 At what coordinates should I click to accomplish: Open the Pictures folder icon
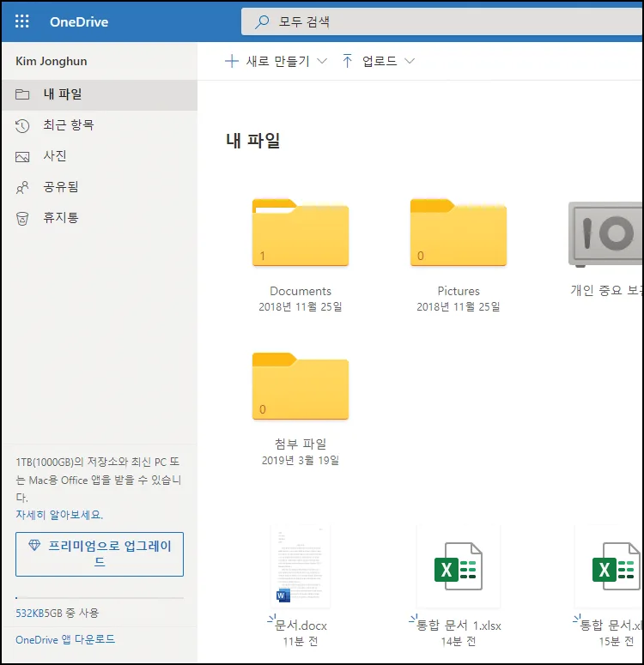coord(459,233)
